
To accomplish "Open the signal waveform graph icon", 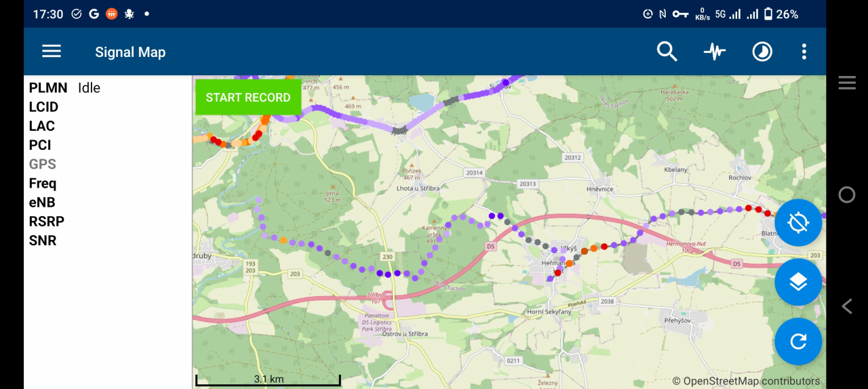I will click(714, 52).
